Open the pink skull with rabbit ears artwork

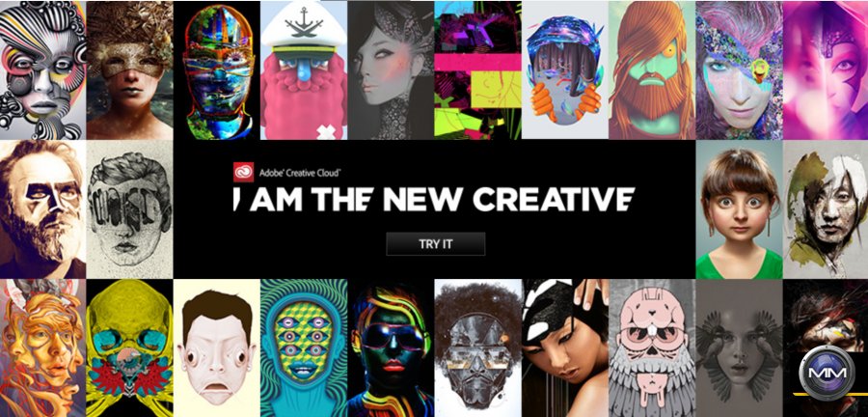click(x=652, y=348)
